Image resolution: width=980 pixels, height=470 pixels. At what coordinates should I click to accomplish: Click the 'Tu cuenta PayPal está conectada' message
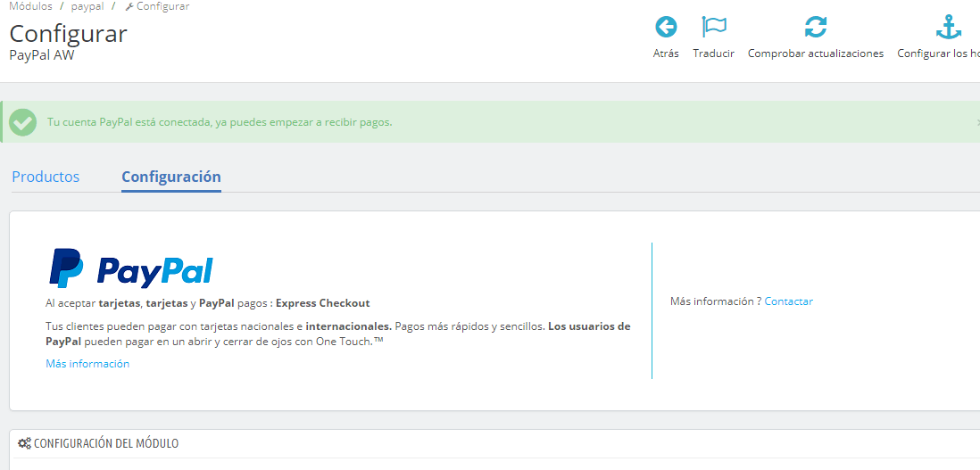(220, 122)
